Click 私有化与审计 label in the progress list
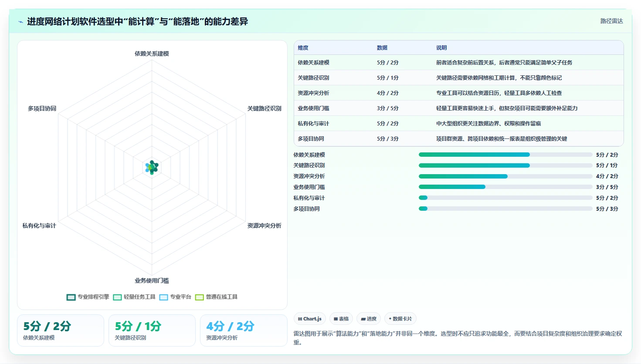The image size is (641, 364). pyautogui.click(x=309, y=198)
